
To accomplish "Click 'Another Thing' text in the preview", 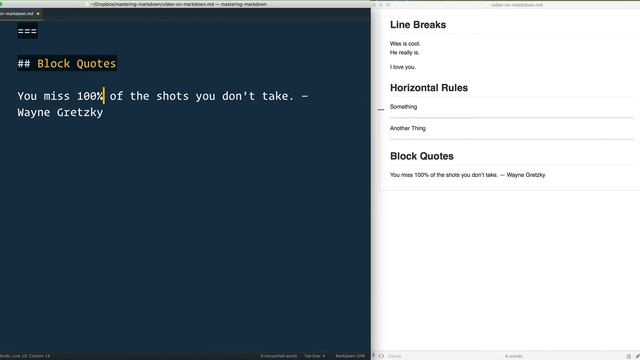I will click(x=408, y=128).
